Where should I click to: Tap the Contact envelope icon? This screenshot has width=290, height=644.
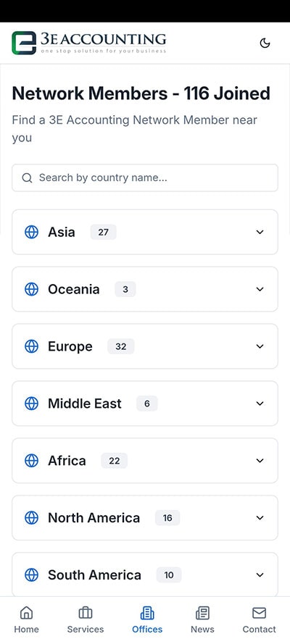click(260, 613)
